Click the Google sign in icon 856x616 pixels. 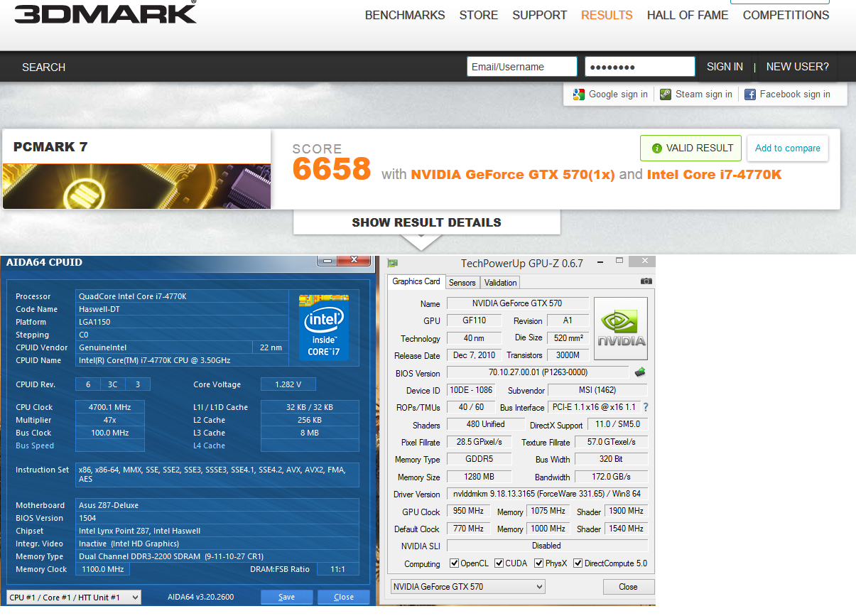579,94
